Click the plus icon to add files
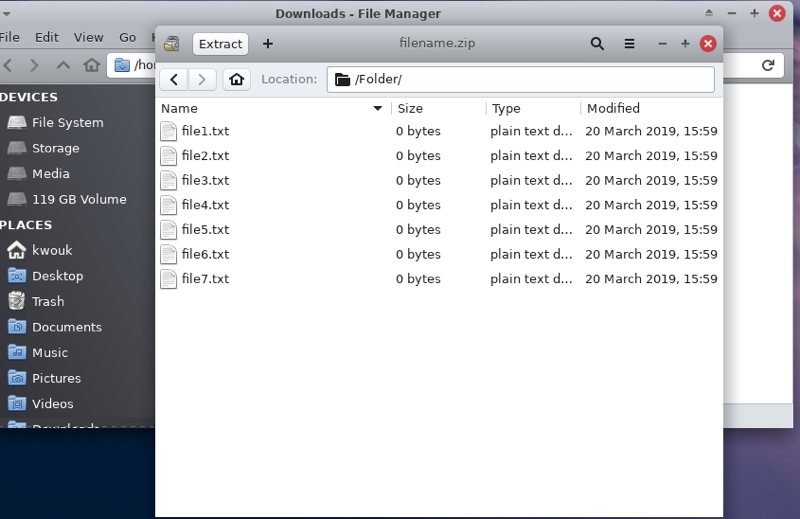The height and width of the screenshot is (519, 800). [267, 44]
